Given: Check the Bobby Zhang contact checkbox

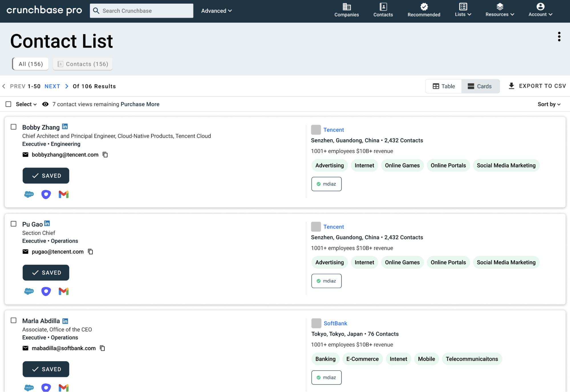Looking at the screenshot, I should (13, 127).
